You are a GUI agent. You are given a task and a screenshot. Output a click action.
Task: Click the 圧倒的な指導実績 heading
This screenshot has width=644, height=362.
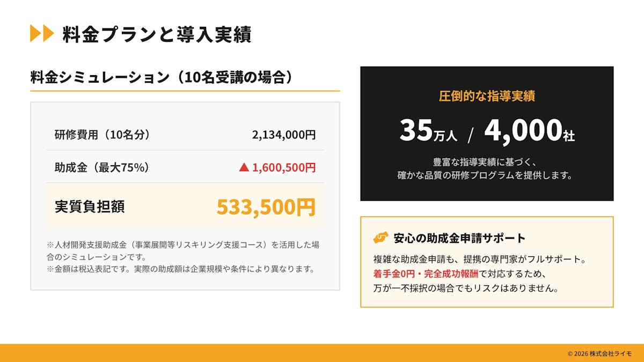(x=487, y=96)
